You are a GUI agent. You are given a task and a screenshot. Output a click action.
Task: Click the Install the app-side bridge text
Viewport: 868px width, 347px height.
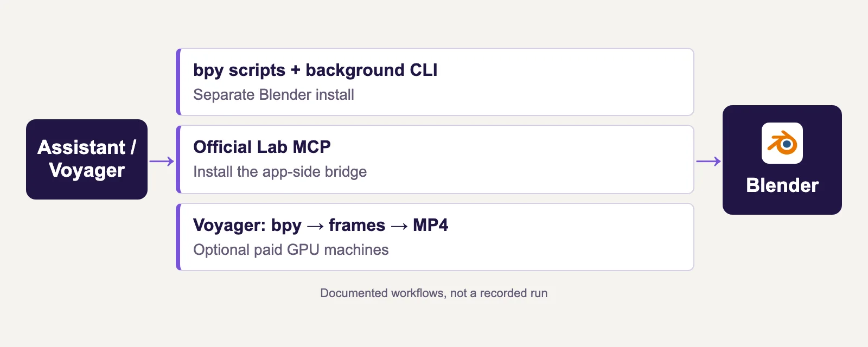coord(280,172)
